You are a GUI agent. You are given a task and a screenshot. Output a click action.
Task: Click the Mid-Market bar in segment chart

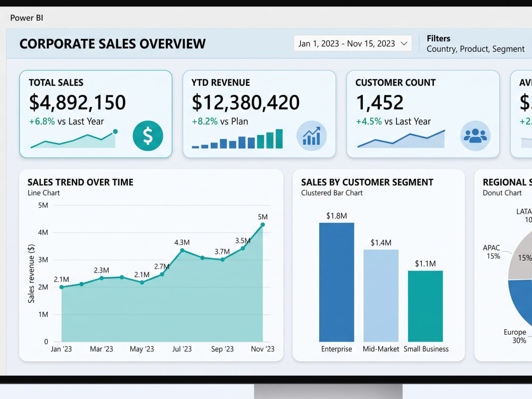click(381, 295)
